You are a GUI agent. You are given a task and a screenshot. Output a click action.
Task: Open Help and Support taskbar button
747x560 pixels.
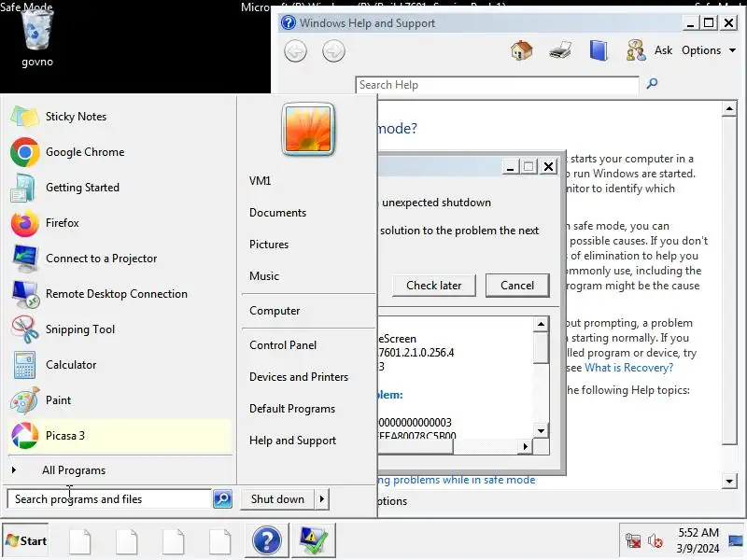[x=267, y=540]
